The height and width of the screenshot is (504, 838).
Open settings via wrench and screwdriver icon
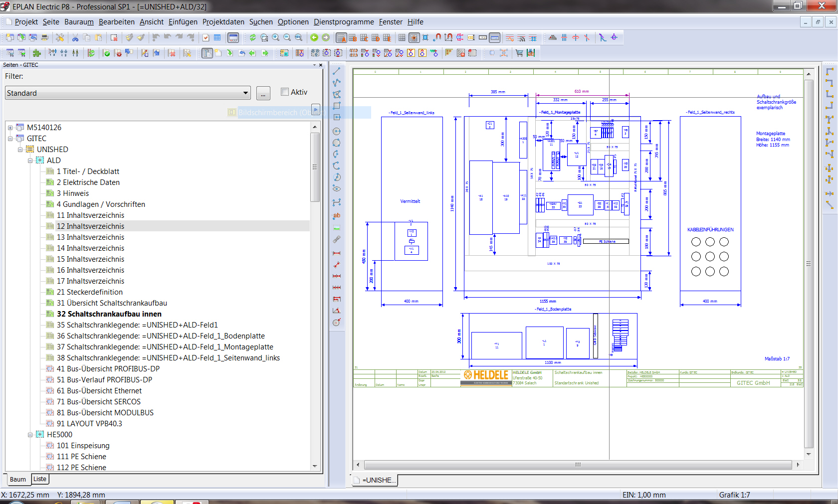60,38
